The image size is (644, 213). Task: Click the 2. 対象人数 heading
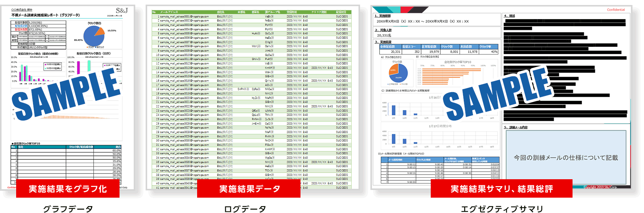383,30
